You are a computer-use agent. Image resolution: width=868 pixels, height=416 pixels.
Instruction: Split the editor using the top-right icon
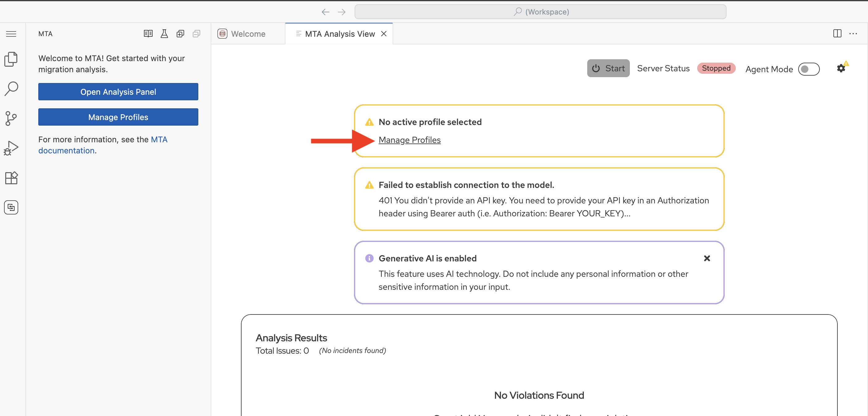click(x=837, y=34)
